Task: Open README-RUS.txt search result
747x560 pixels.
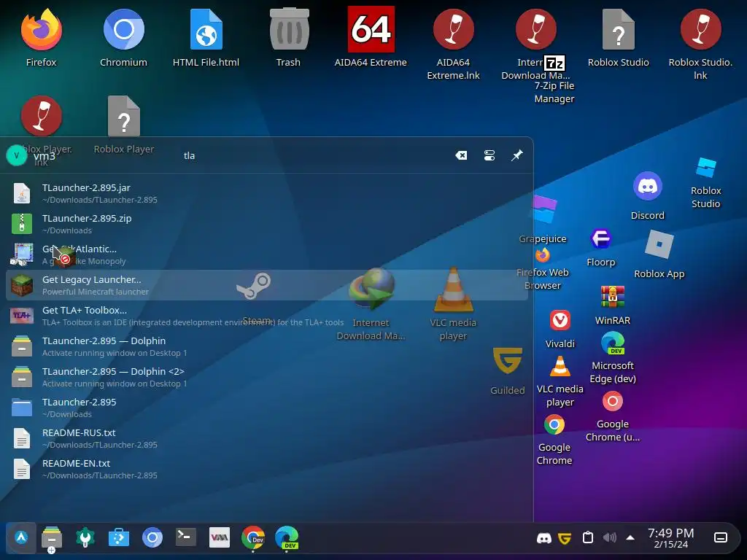Action: pos(267,438)
